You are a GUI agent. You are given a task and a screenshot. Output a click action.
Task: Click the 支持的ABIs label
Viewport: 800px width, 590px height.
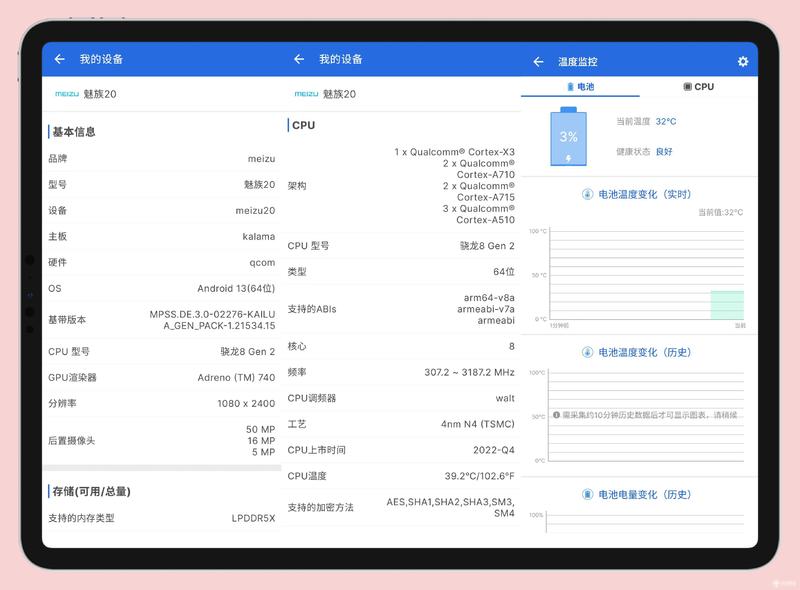click(312, 309)
